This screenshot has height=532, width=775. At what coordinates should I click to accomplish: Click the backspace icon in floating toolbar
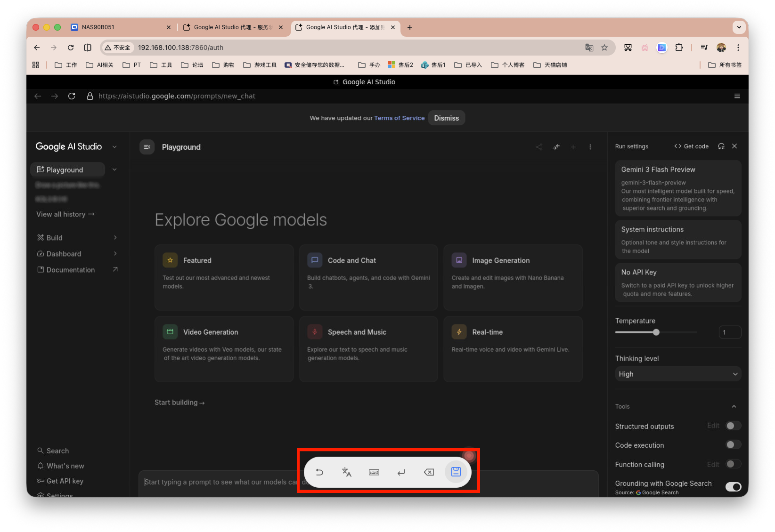[429, 472]
